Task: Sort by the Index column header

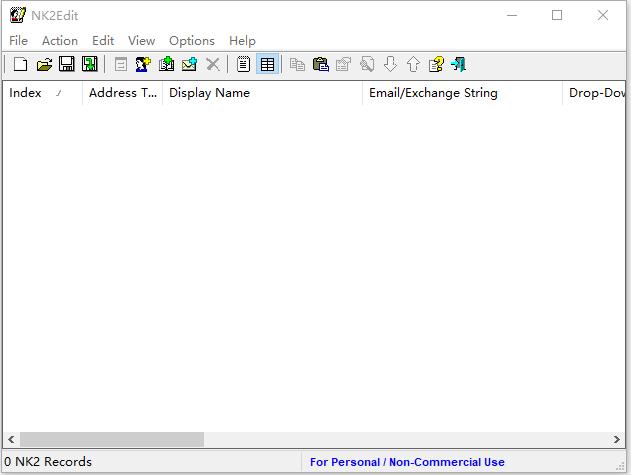Action: (42, 93)
